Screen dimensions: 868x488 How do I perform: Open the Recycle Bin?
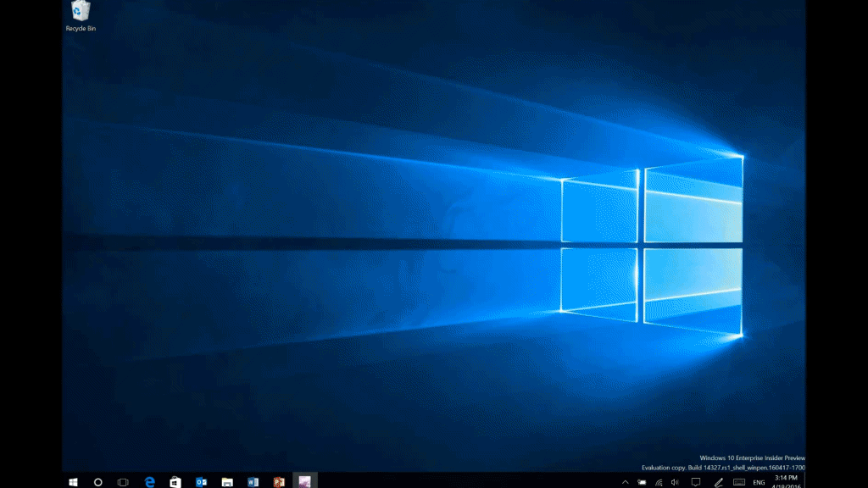click(x=79, y=13)
